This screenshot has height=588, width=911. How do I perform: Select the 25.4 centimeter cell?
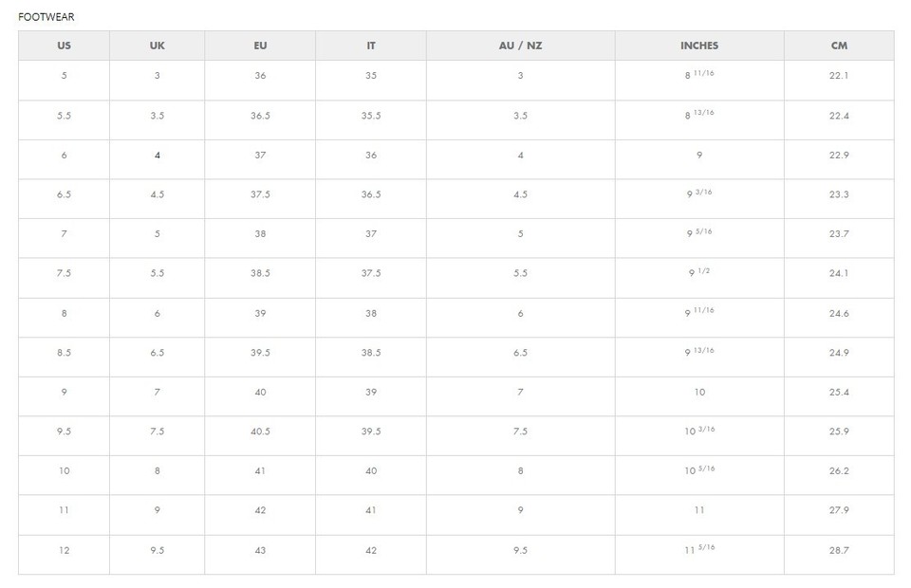tap(839, 392)
